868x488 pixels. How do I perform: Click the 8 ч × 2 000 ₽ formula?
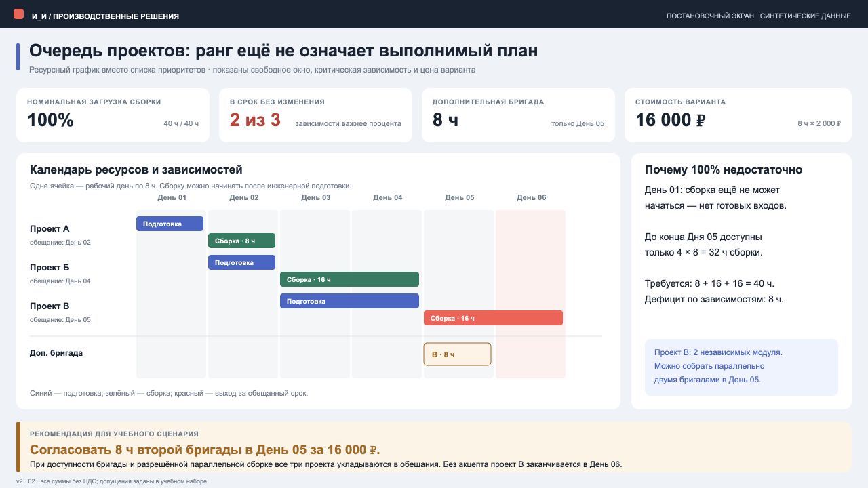[x=819, y=123]
